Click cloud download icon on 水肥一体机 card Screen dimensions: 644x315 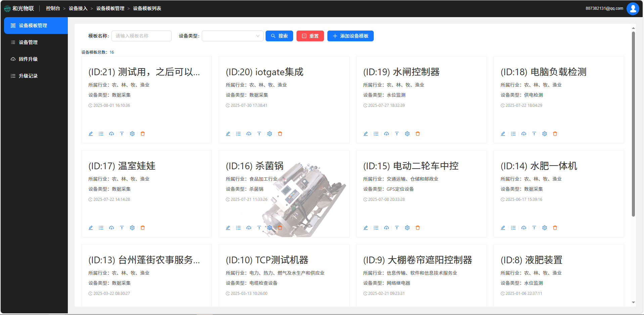[x=524, y=228]
